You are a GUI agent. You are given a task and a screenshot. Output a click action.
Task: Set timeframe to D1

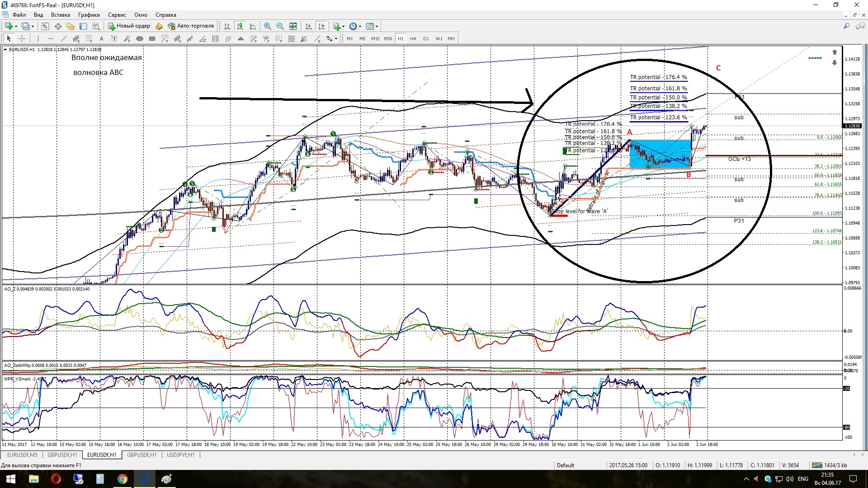[426, 39]
